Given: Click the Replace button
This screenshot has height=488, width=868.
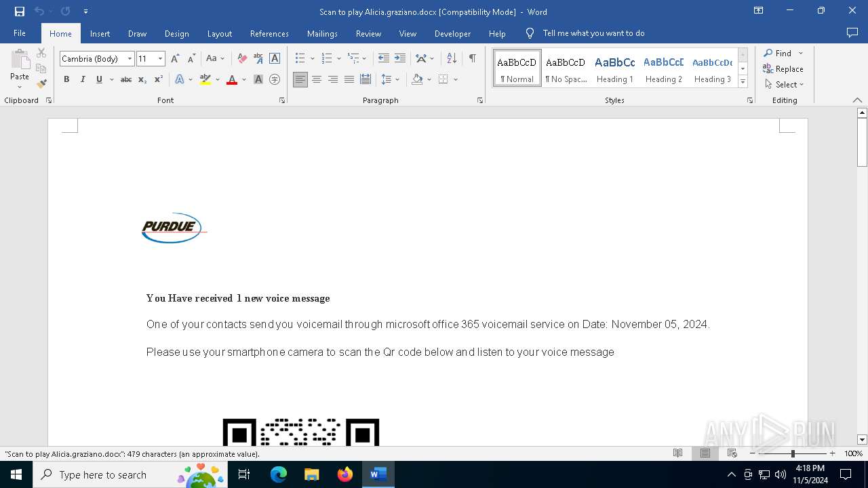Looking at the screenshot, I should tap(783, 68).
